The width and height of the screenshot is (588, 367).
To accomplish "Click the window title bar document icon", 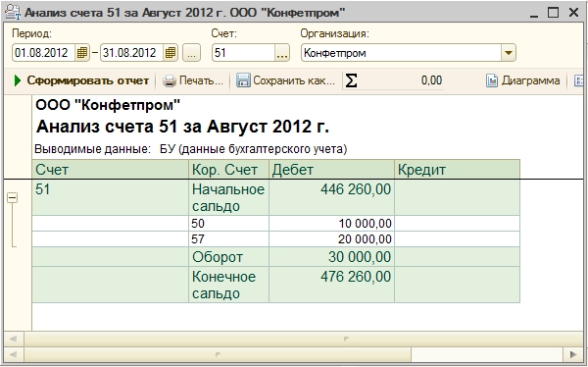I will pos(13,13).
